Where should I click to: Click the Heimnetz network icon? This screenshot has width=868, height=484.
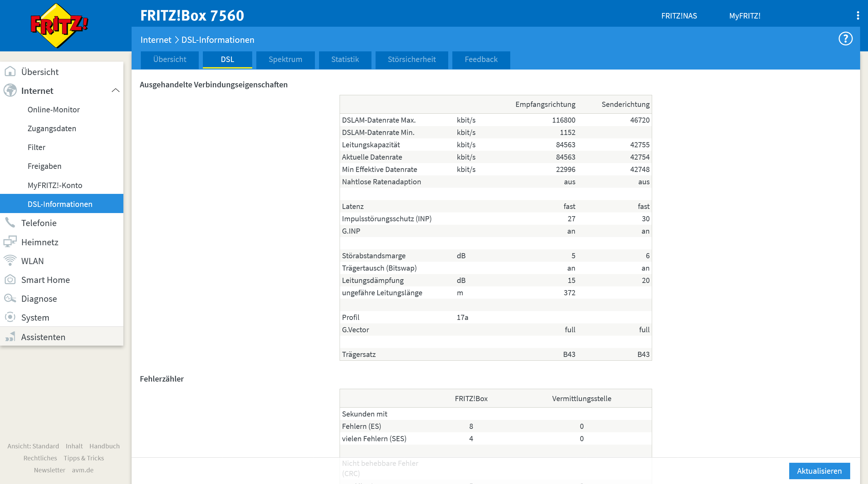[10, 242]
